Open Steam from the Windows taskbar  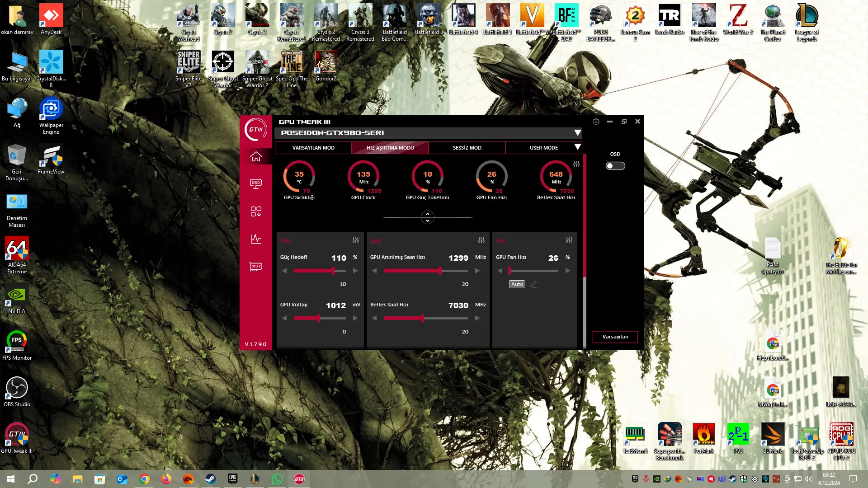pos(210,479)
